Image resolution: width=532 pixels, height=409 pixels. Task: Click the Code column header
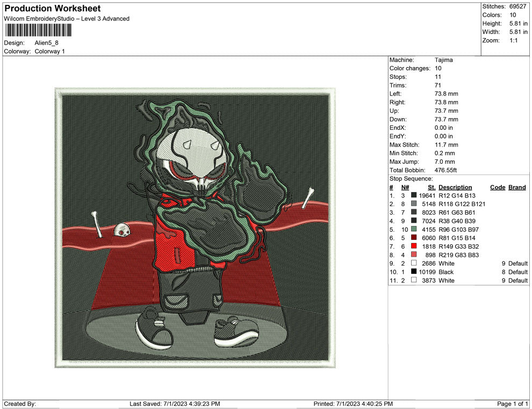click(x=498, y=187)
